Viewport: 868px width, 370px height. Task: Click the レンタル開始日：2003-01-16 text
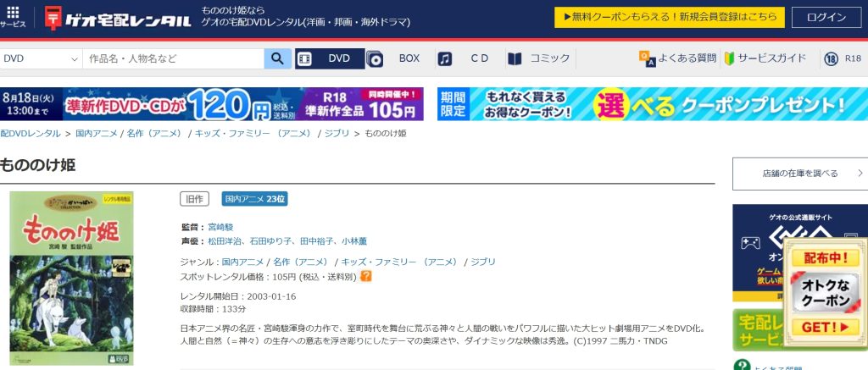(238, 296)
